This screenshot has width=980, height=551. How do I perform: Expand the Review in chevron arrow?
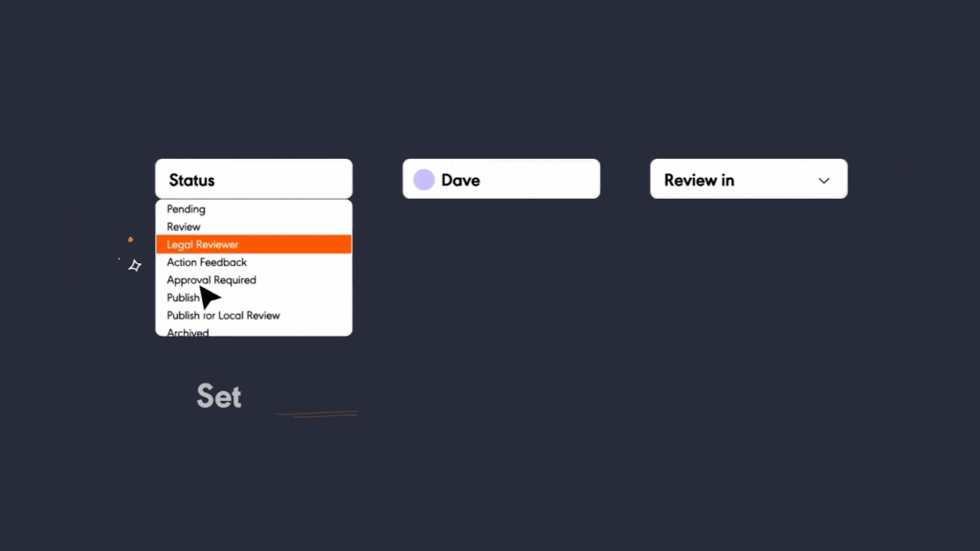824,180
